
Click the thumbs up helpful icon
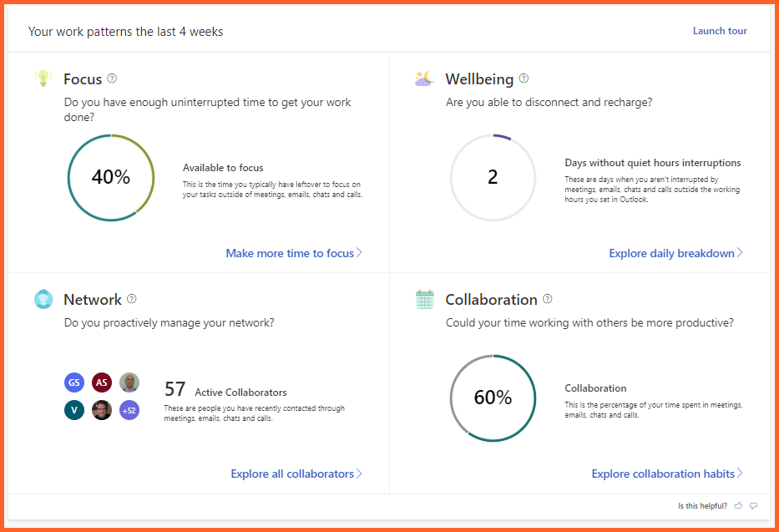tap(738, 506)
